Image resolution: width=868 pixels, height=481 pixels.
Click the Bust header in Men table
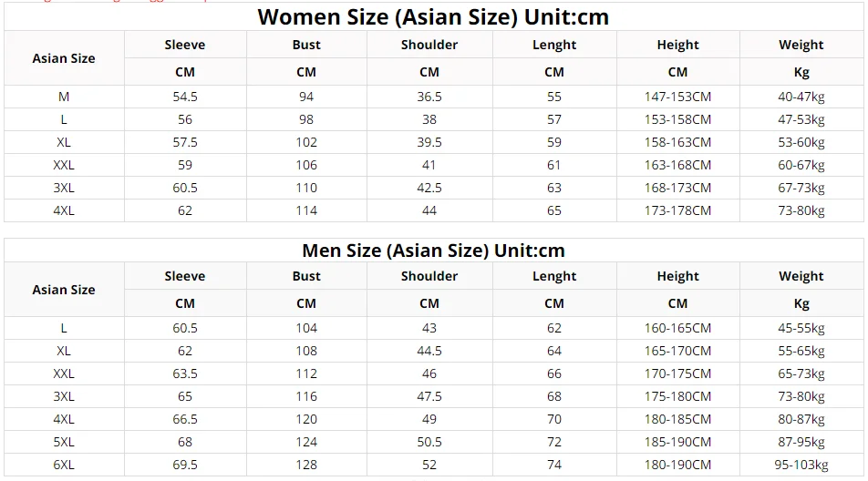306,276
